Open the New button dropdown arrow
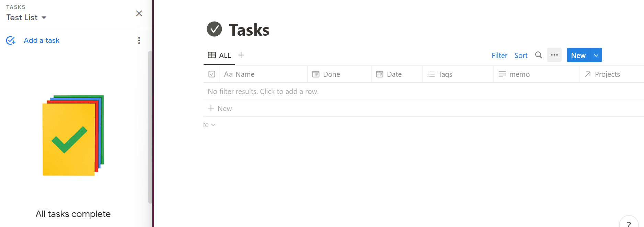Screen dimensions: 644x227 click(x=596, y=55)
